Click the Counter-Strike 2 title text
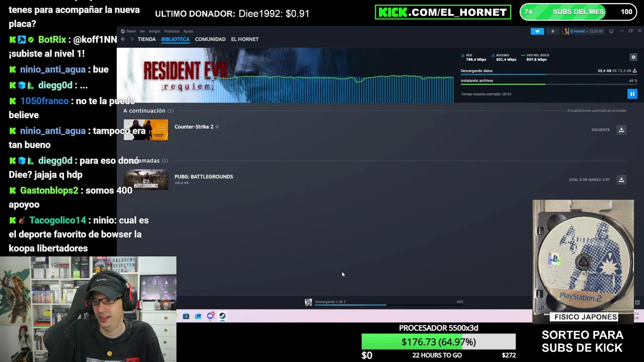This screenshot has height=362, width=644. click(194, 127)
